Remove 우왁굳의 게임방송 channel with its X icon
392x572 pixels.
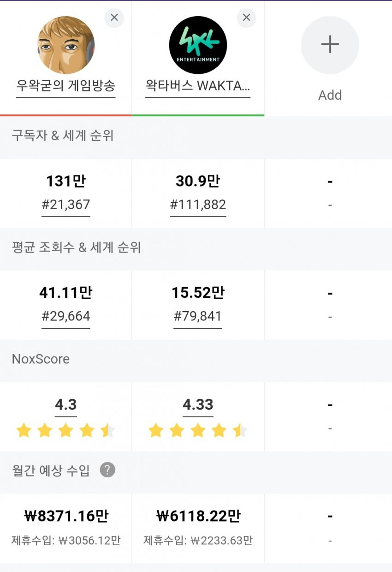tap(114, 18)
